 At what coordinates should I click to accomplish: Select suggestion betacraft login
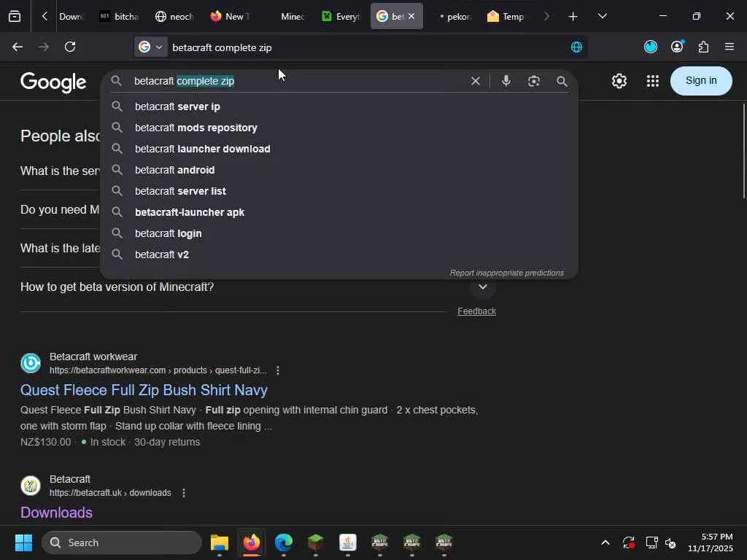pyautogui.click(x=339, y=233)
